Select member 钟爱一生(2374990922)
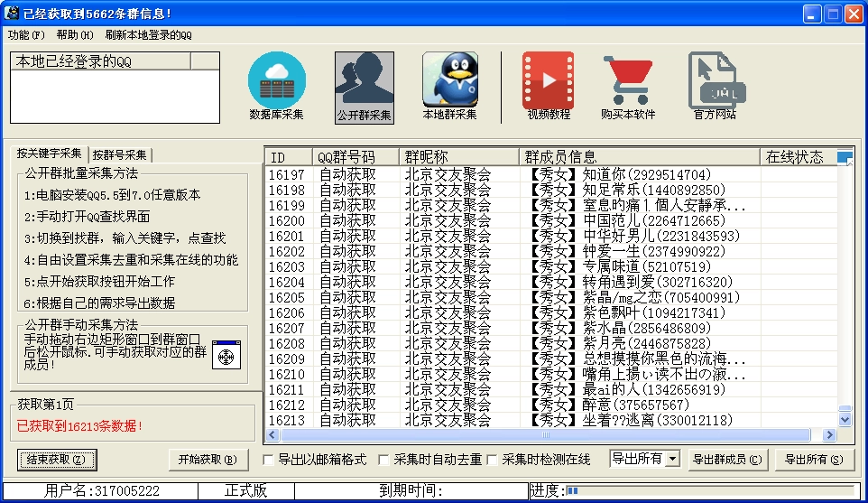This screenshot has height=503, width=868. pyautogui.click(x=653, y=251)
